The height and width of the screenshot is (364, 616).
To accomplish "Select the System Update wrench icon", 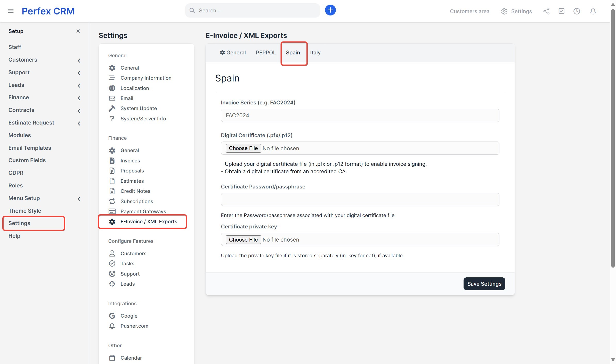I will pos(112,108).
